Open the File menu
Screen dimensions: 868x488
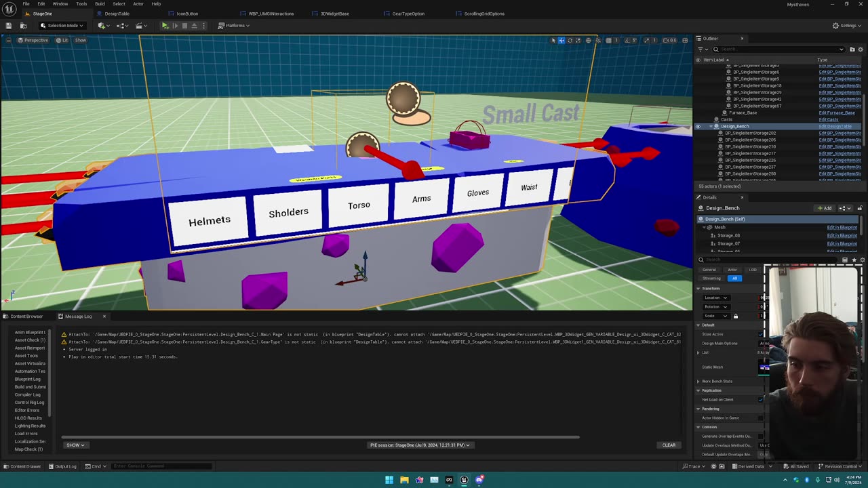point(26,4)
